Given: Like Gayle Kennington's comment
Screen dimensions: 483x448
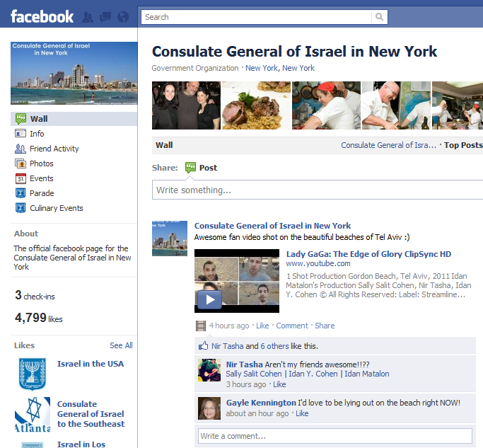Looking at the screenshot, I should 302,413.
